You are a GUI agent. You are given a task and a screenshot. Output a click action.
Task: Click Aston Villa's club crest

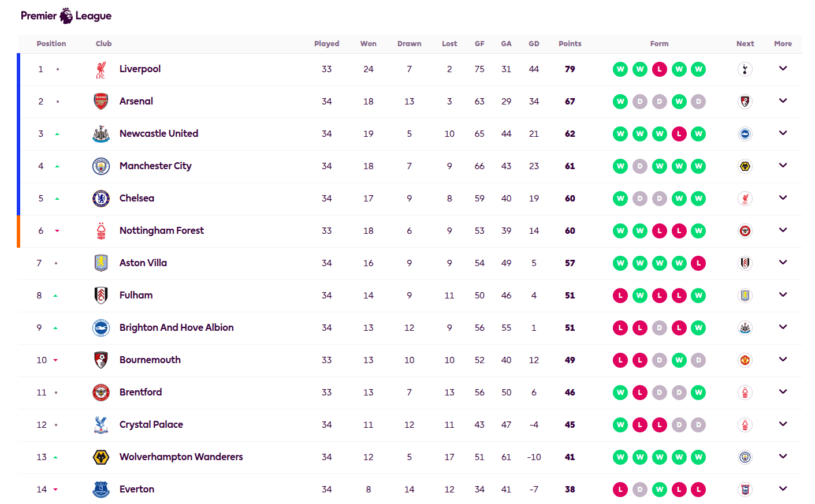tap(101, 263)
